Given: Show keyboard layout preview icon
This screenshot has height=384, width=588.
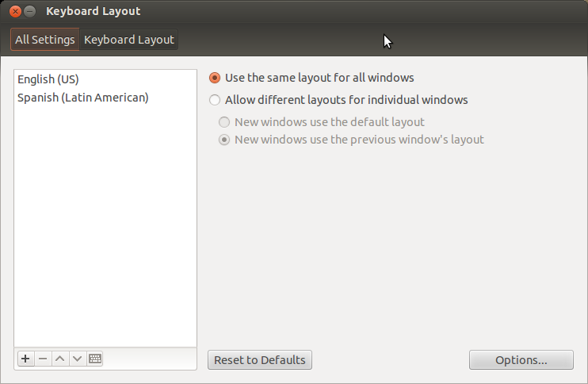Looking at the screenshot, I should point(95,359).
